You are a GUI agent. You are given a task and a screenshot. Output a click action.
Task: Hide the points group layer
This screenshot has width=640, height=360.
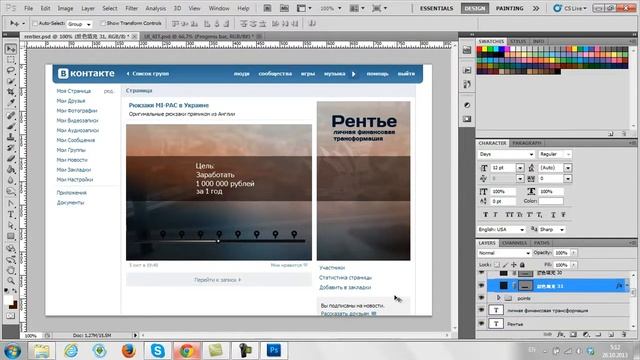click(482, 298)
